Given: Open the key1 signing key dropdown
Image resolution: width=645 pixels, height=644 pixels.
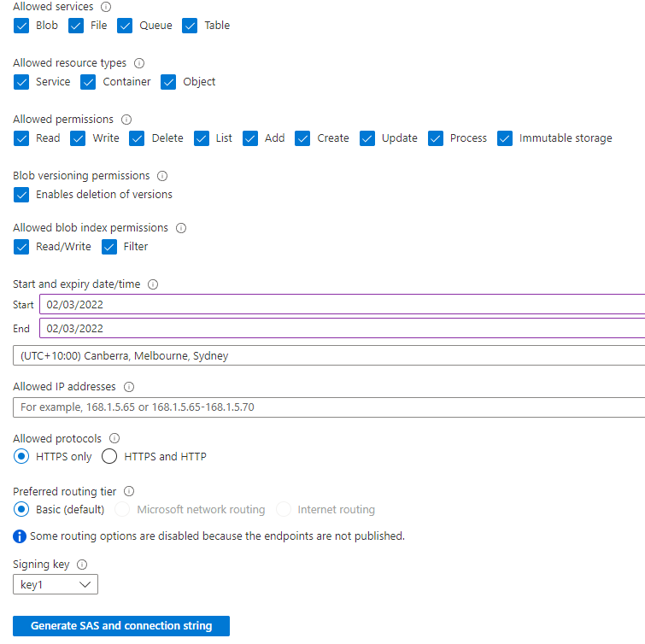Looking at the screenshot, I should pos(56,584).
